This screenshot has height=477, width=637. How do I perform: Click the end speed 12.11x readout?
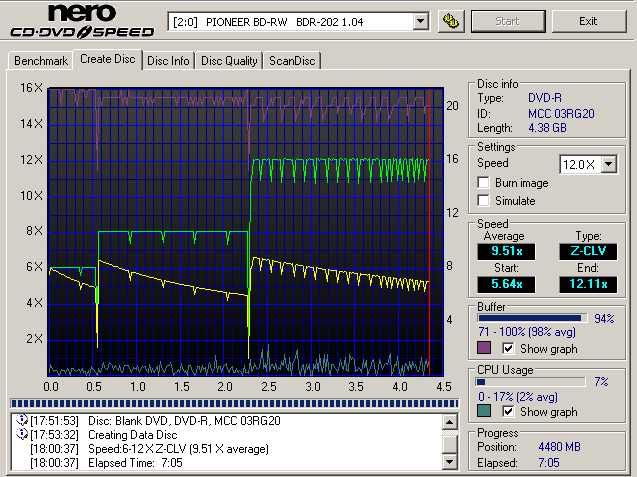click(x=588, y=284)
